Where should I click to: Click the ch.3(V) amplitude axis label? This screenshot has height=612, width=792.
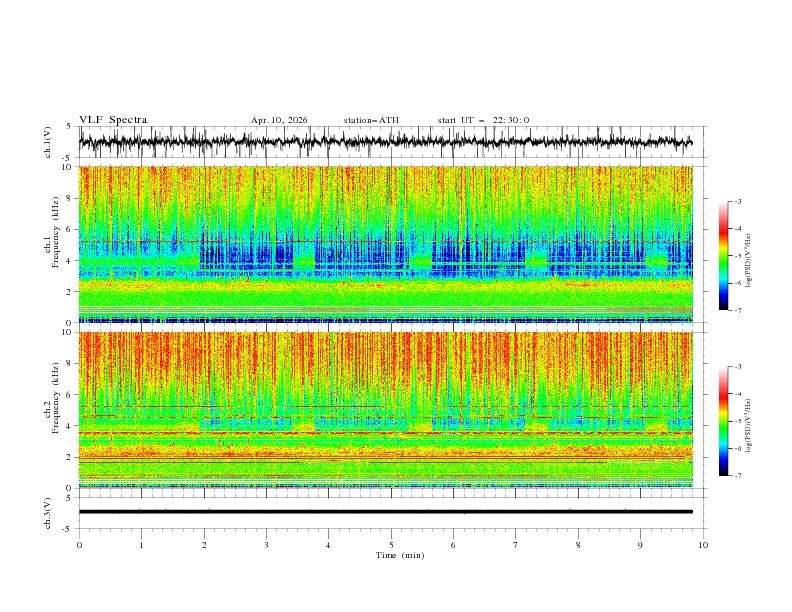(48, 513)
